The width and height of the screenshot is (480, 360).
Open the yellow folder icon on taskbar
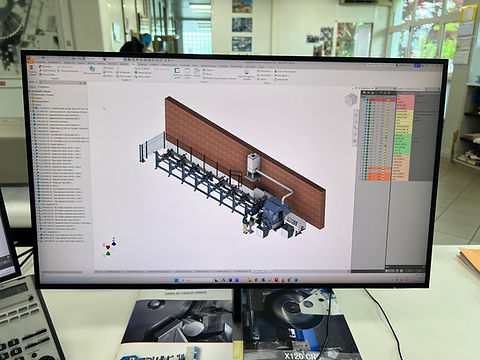251,280
